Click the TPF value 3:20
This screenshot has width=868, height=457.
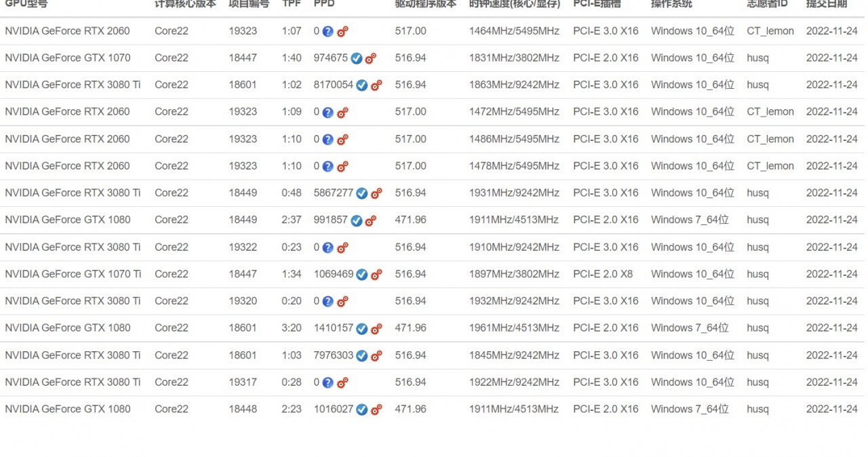coord(292,327)
